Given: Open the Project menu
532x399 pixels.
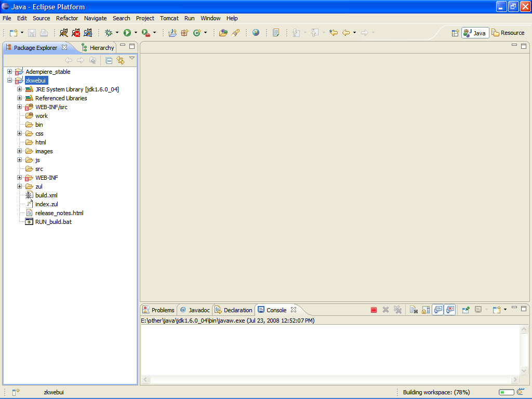Looking at the screenshot, I should point(145,18).
